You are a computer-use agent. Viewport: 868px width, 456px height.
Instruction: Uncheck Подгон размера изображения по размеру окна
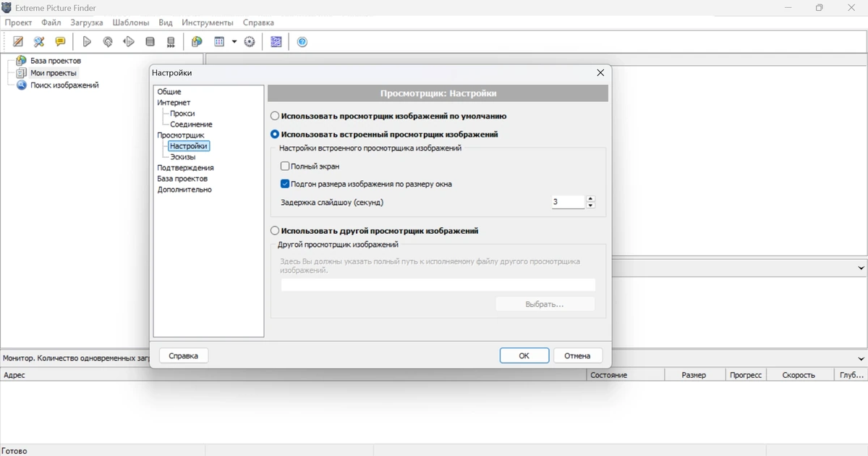pos(285,184)
